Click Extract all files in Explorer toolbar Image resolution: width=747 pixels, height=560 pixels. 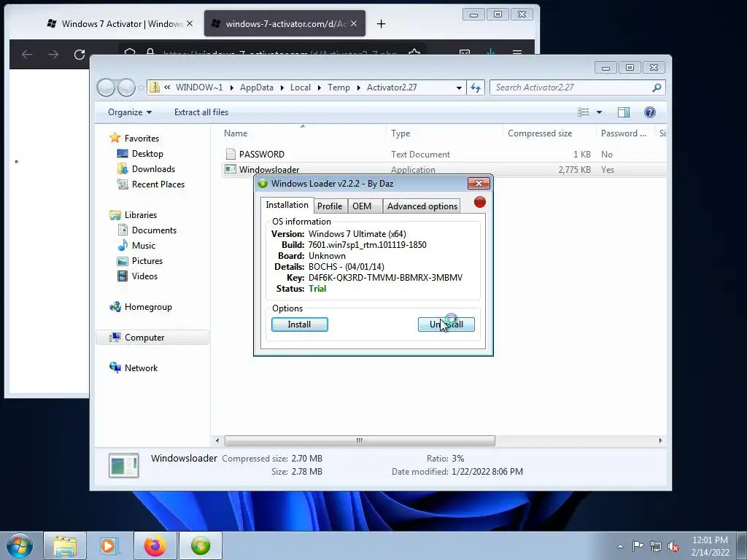[201, 112]
